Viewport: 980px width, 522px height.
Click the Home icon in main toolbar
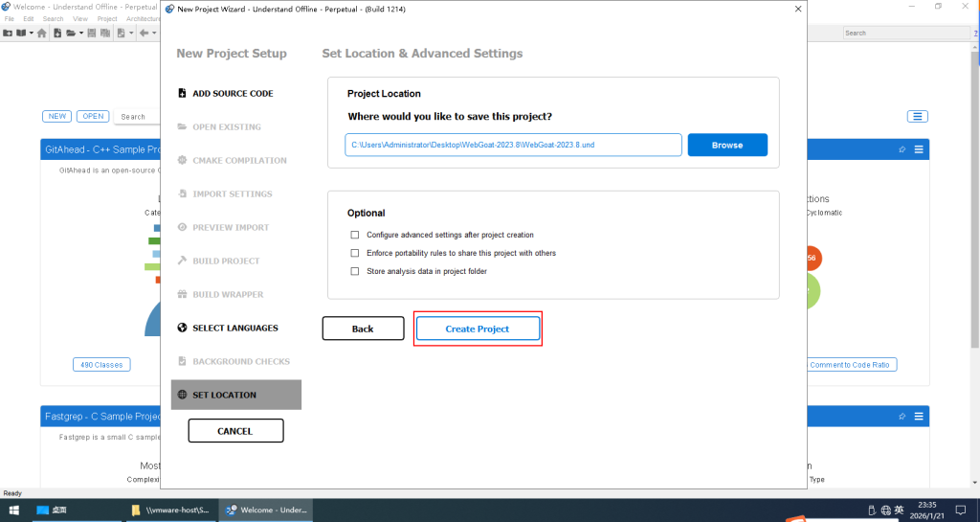[41, 33]
